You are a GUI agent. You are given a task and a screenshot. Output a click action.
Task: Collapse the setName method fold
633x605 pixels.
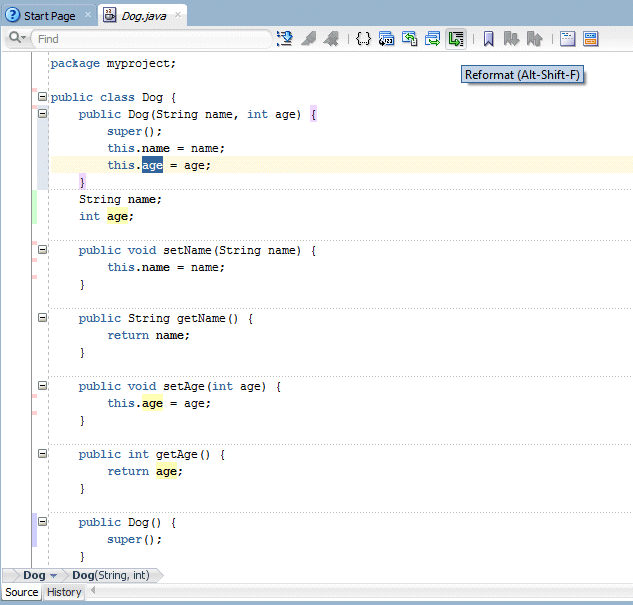pyautogui.click(x=42, y=249)
